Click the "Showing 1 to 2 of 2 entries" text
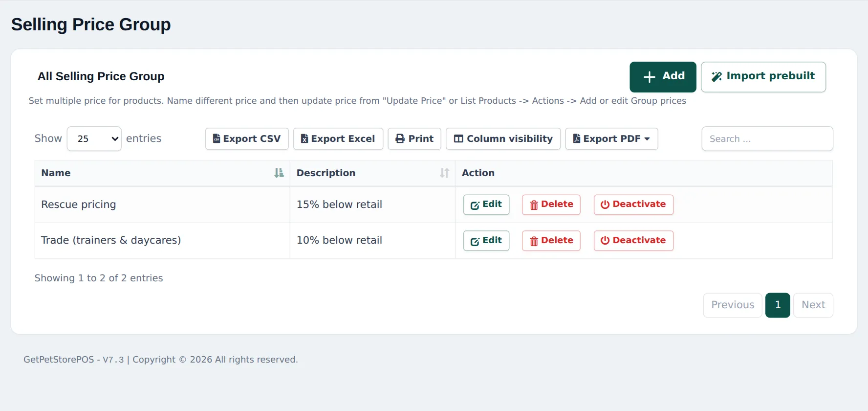Screen dimensions: 868x411 (x=99, y=278)
